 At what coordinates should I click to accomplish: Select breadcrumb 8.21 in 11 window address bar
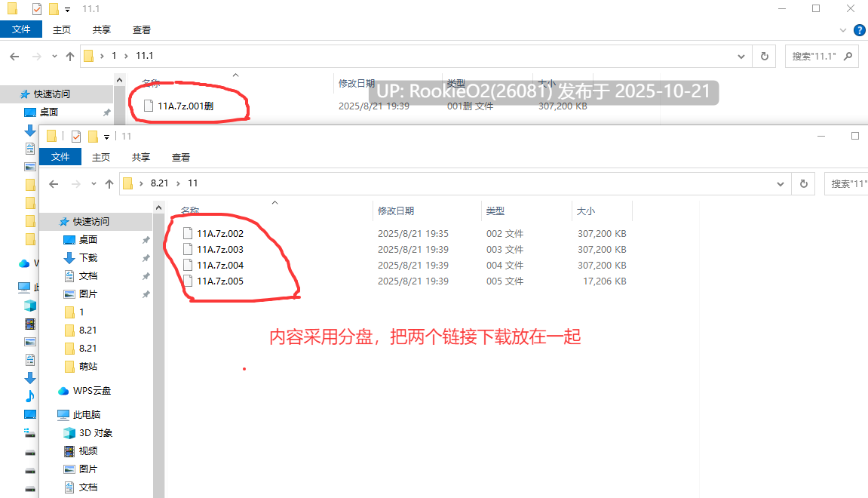[159, 183]
